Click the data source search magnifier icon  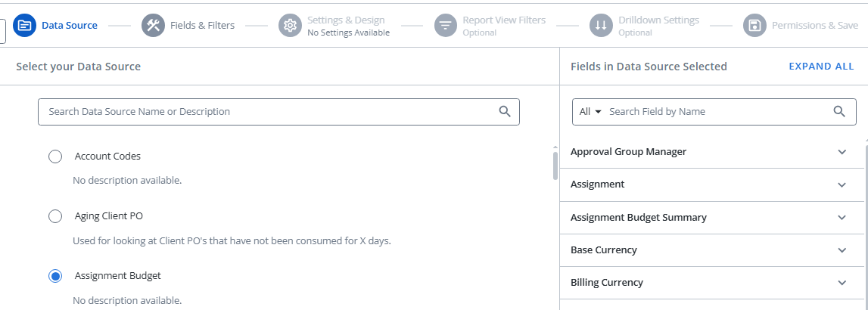(505, 111)
